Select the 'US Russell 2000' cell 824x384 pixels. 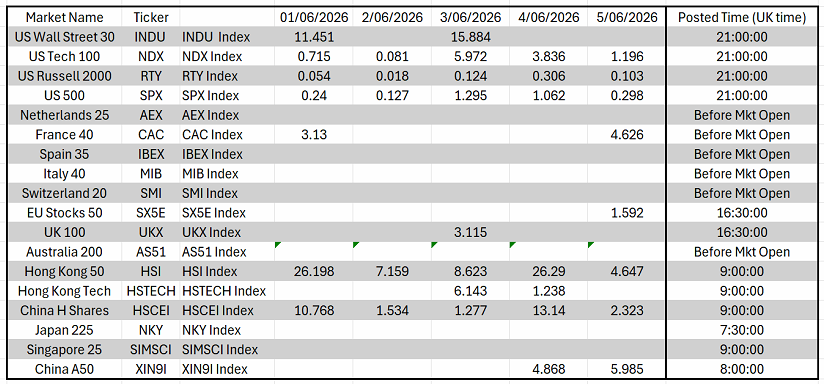65,76
